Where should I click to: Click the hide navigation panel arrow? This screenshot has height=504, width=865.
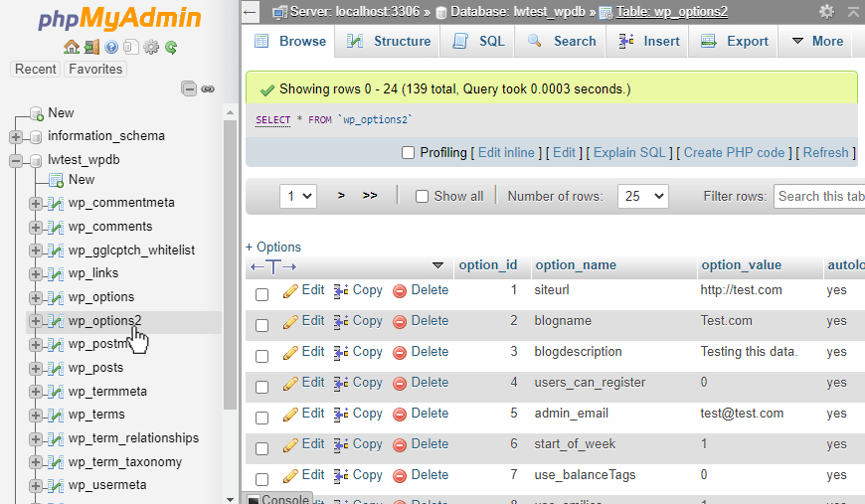click(251, 12)
